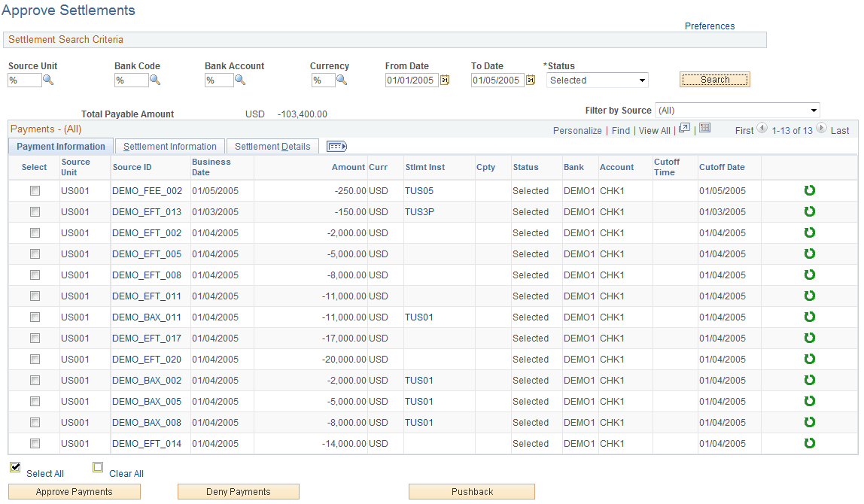The width and height of the screenshot is (864, 504).
Task: Open the Source Unit lookup magnifier
Action: point(48,80)
